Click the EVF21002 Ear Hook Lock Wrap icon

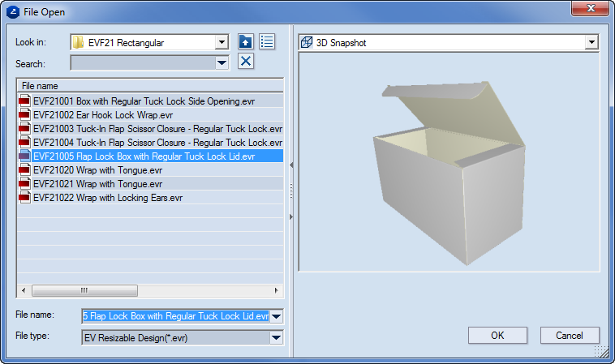[24, 115]
